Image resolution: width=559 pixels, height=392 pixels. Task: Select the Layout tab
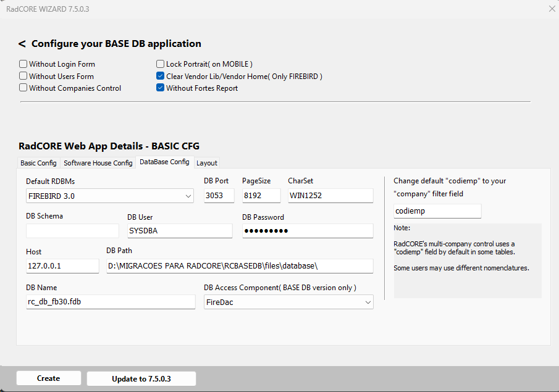click(x=207, y=163)
